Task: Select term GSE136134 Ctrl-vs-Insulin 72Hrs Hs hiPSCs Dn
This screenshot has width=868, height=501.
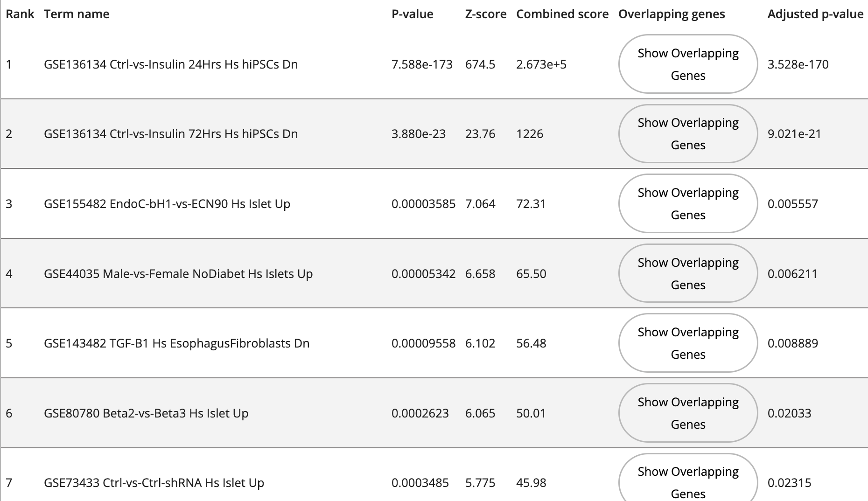Action: coord(171,134)
